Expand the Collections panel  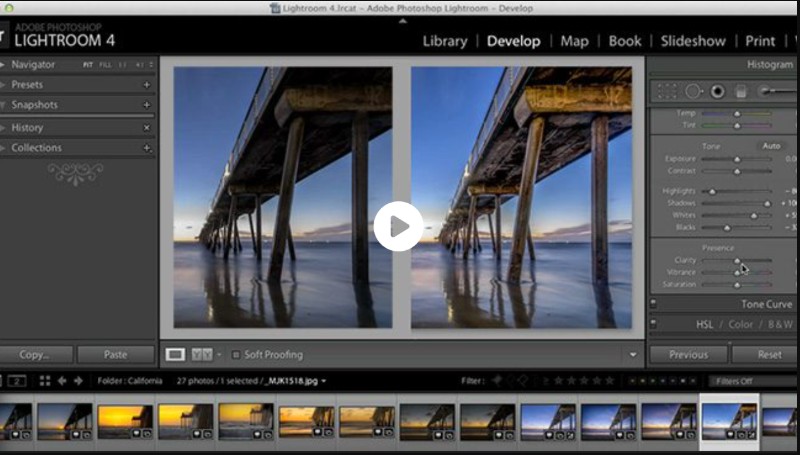coord(4,148)
